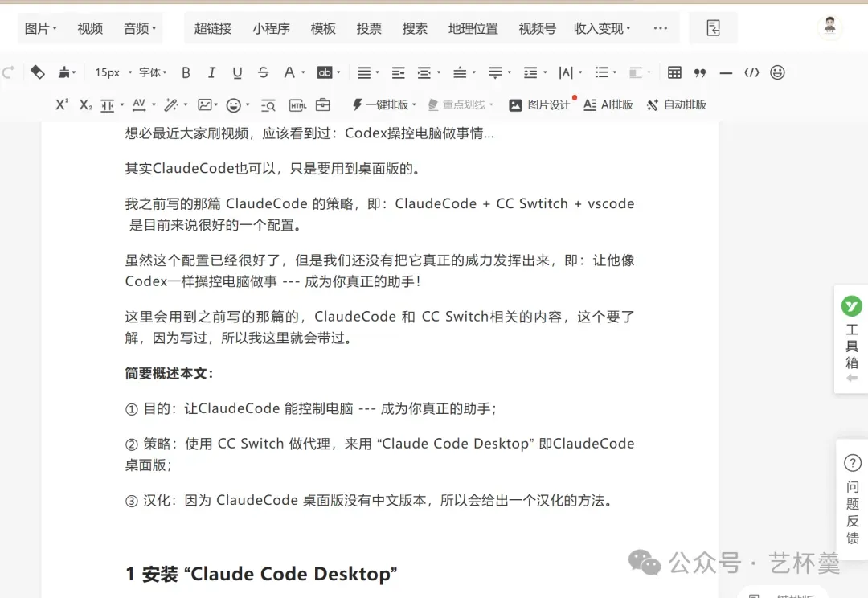Click the 投票 vote menu item

(x=369, y=28)
